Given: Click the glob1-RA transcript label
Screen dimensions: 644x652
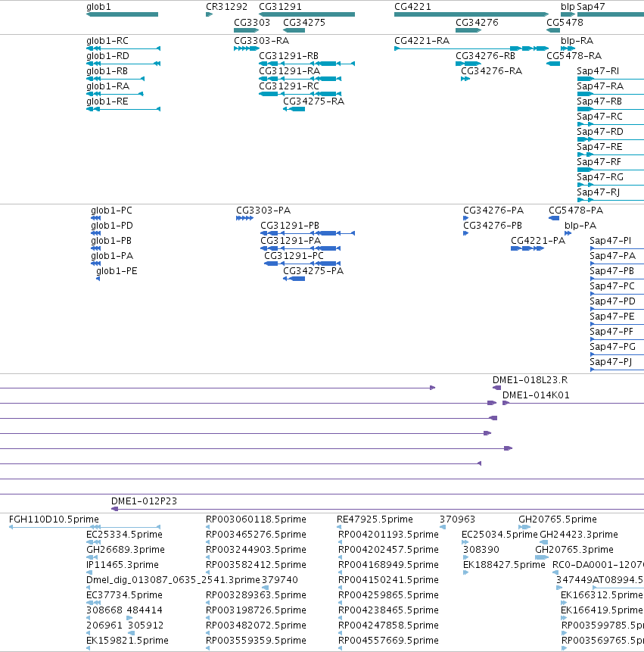Looking at the screenshot, I should tap(107, 86).
